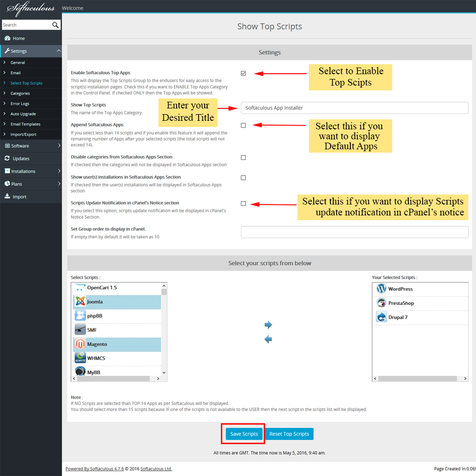Click Select Scripts horizontal scrollbar left arrow
Viewport: 476px width, 476px height.
(x=74, y=379)
